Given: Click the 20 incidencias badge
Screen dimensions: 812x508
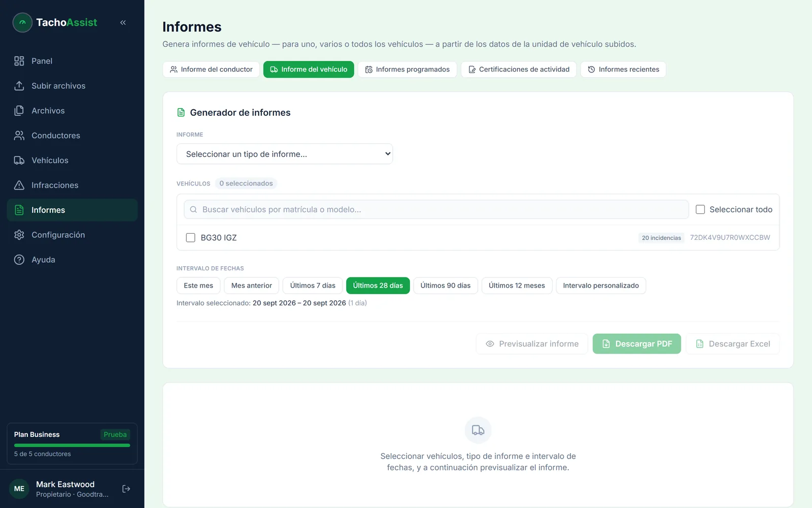Looking at the screenshot, I should pyautogui.click(x=661, y=238).
